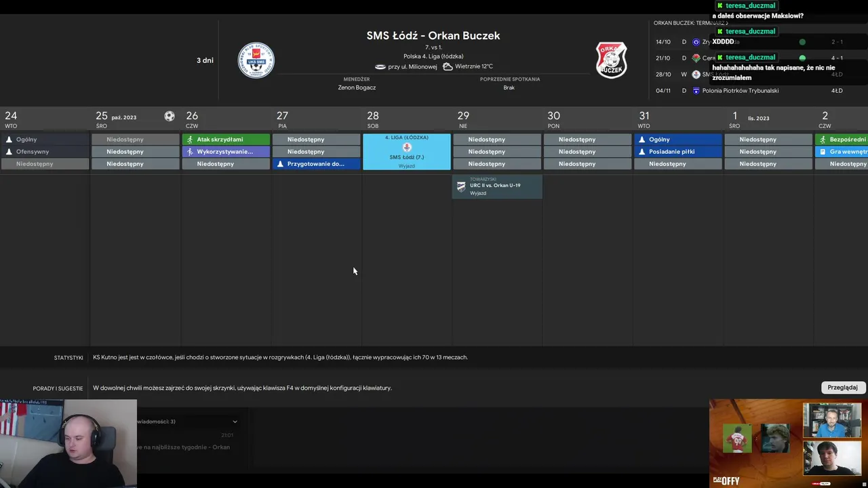Select the Przygotowanie do... session on Friday 27
The height and width of the screenshot is (488, 868).
point(316,164)
